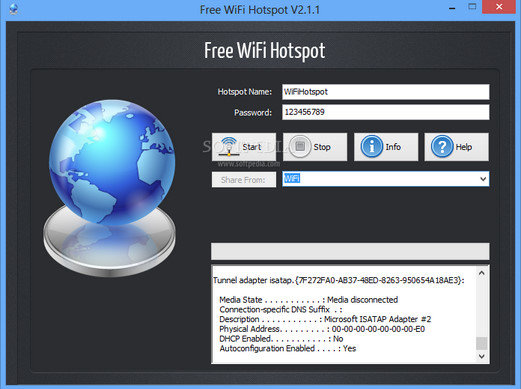The image size is (521, 389).
Task: Click the large blue globe image
Action: 112,161
